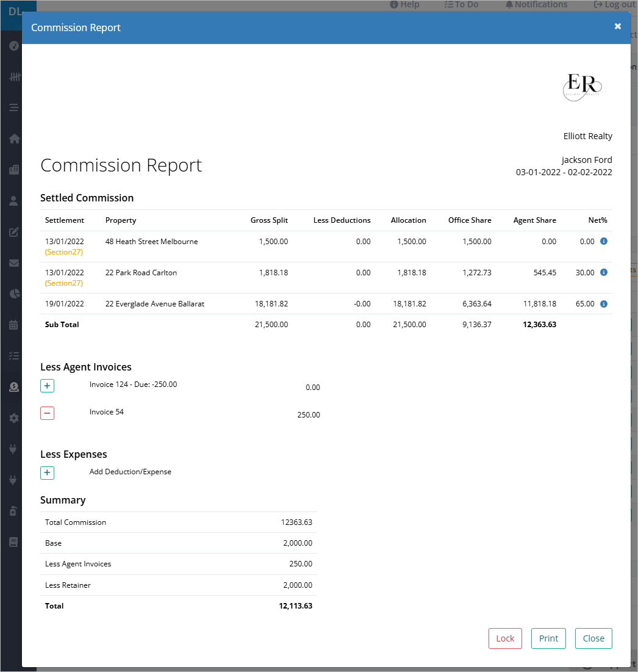Click the Elliott Realty logo
638x672 pixels.
[x=582, y=87]
